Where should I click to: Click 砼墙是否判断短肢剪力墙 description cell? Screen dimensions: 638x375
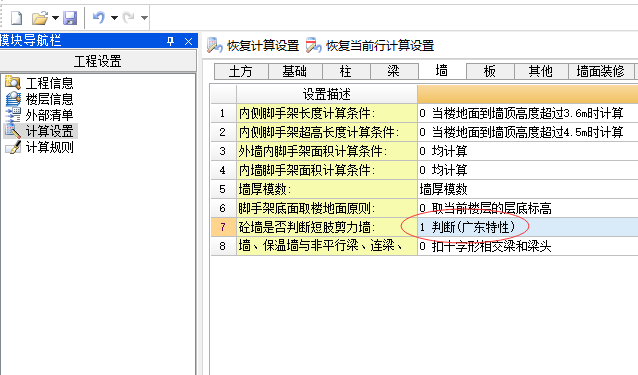pyautogui.click(x=327, y=227)
